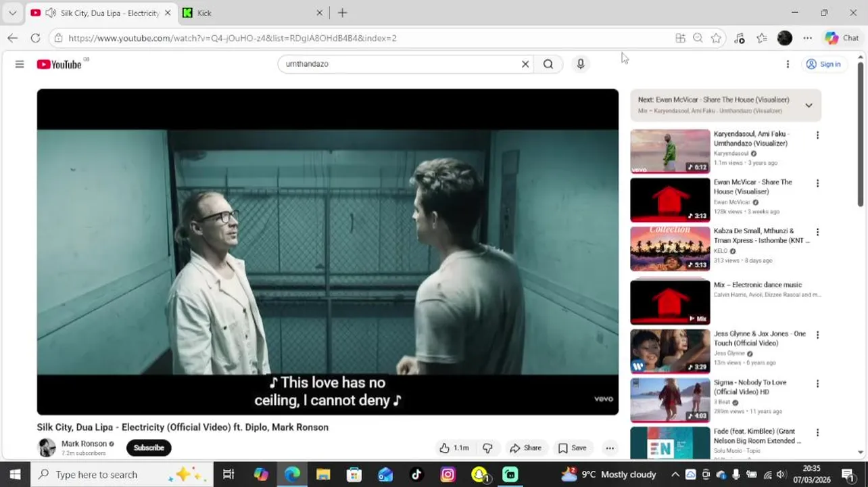Open the Copilot Chat button

[x=842, y=38]
